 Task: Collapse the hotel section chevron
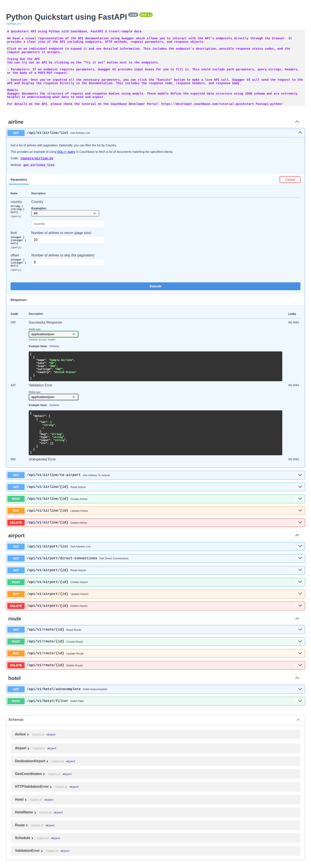pyautogui.click(x=297, y=678)
